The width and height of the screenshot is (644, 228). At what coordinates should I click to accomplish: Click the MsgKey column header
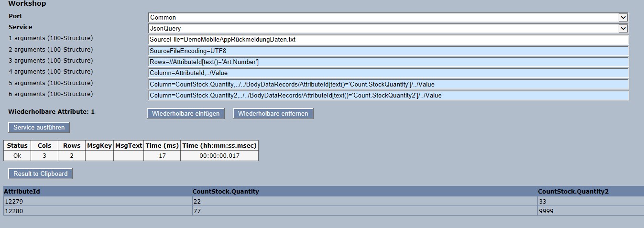pos(99,145)
